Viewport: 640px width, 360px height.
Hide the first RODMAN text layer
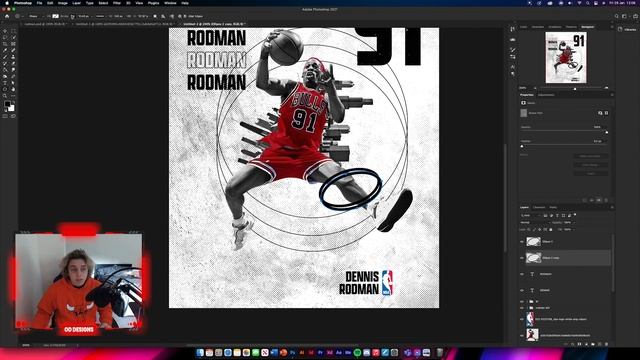(522, 274)
